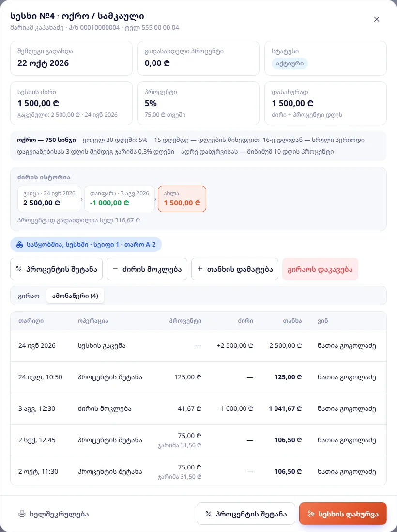Click the icon inside სესხის დახურვა button

click(x=311, y=514)
